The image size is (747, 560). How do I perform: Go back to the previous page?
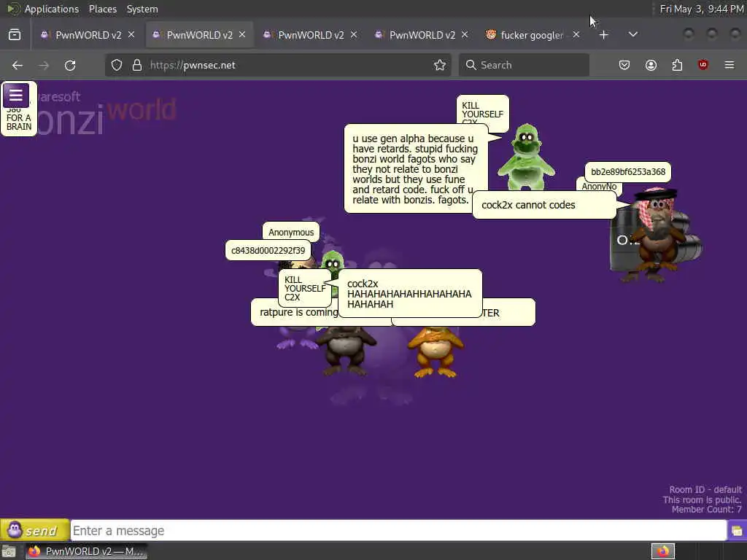18,65
